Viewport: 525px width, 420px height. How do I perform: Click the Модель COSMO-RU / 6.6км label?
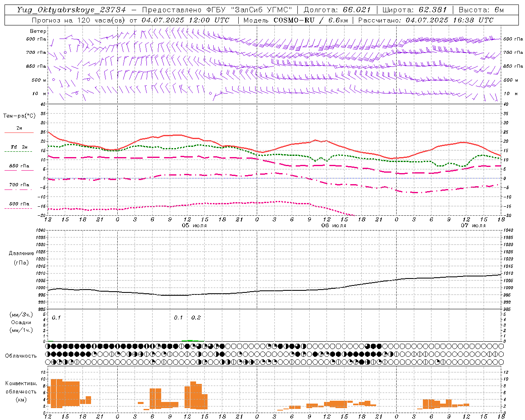(296, 20)
